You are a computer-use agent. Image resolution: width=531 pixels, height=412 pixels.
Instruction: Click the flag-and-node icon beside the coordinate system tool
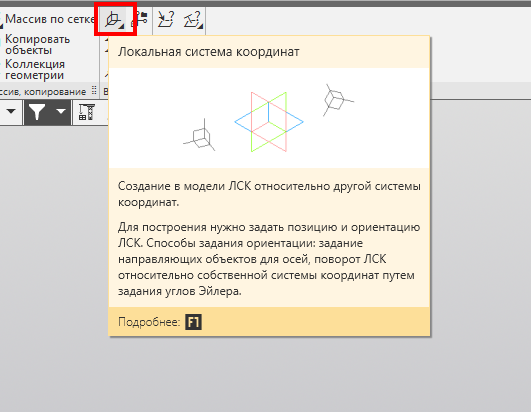pos(140,19)
